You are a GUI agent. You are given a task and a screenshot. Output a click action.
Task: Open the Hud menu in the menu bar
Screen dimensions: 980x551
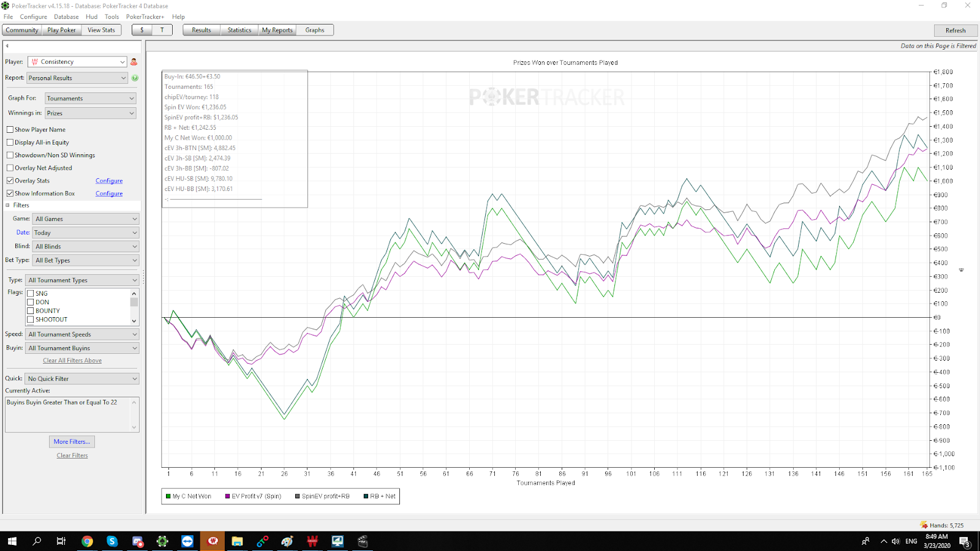(91, 17)
